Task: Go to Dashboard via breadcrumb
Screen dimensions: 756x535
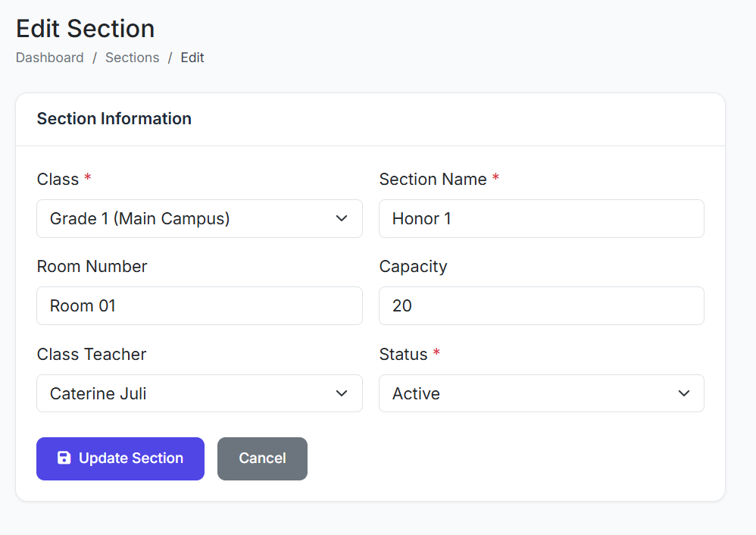Action: [50, 58]
